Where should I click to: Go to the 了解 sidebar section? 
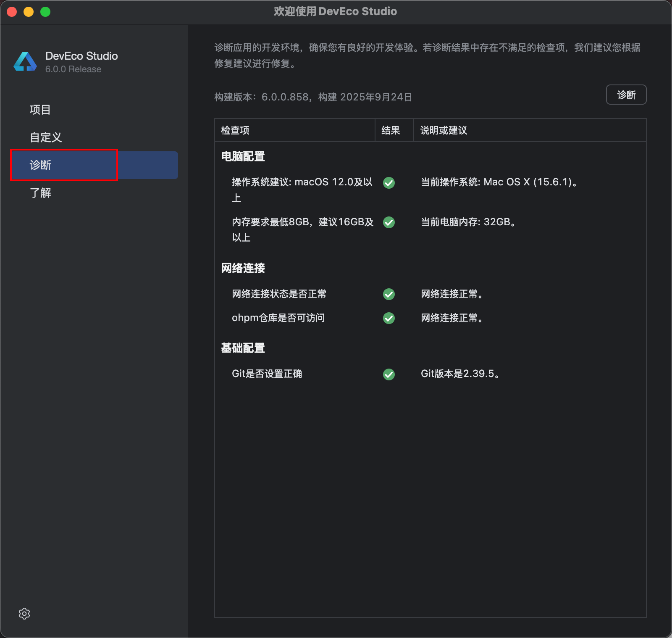[41, 193]
